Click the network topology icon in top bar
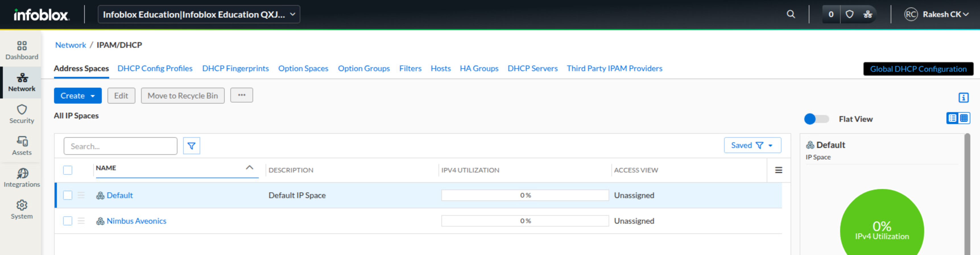 coord(868,15)
